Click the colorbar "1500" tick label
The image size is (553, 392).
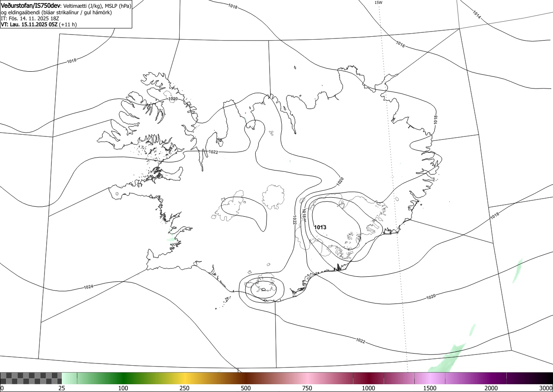(430, 389)
